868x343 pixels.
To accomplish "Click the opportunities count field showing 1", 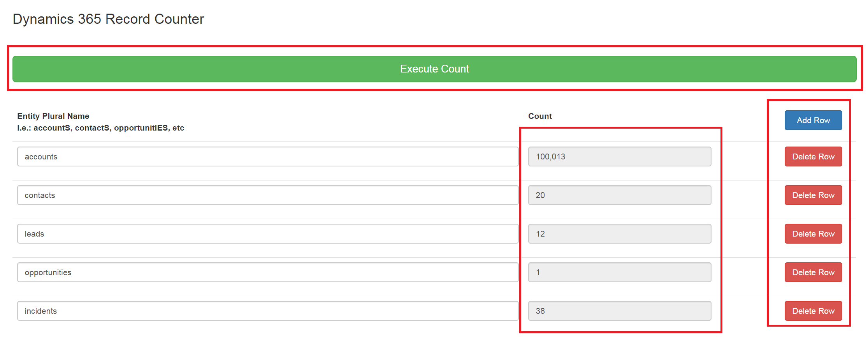I will click(x=619, y=272).
